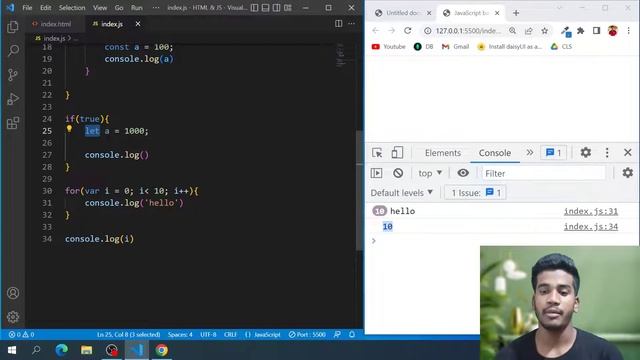
Task: Open the index.js:31 source link
Action: point(591,211)
